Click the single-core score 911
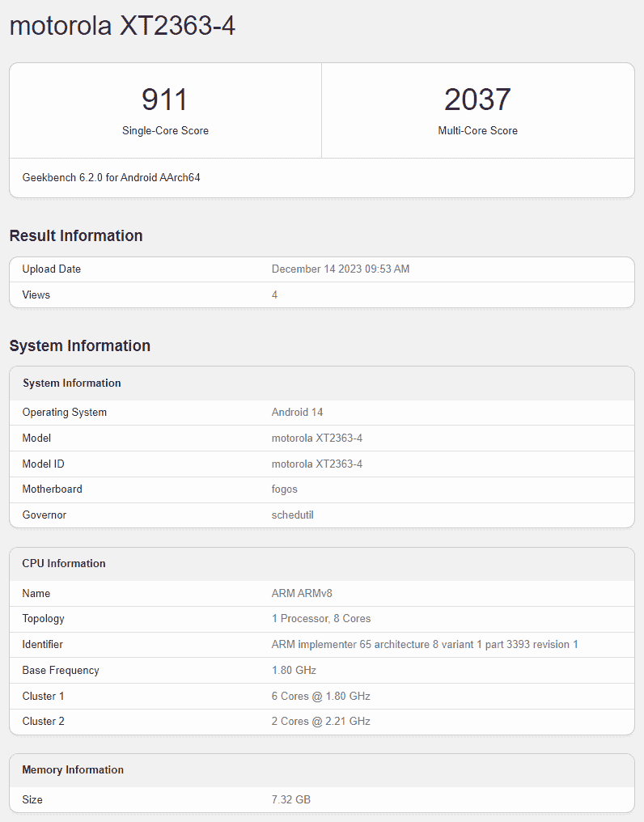 click(x=165, y=100)
